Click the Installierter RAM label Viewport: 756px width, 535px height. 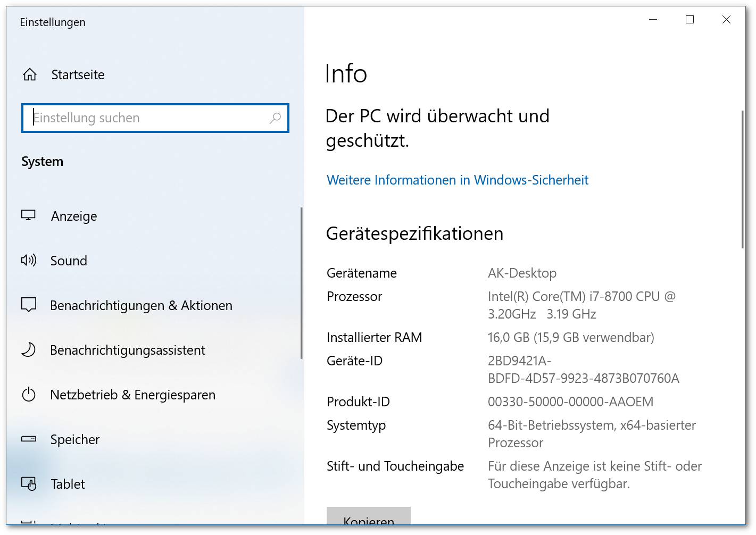coord(374,337)
